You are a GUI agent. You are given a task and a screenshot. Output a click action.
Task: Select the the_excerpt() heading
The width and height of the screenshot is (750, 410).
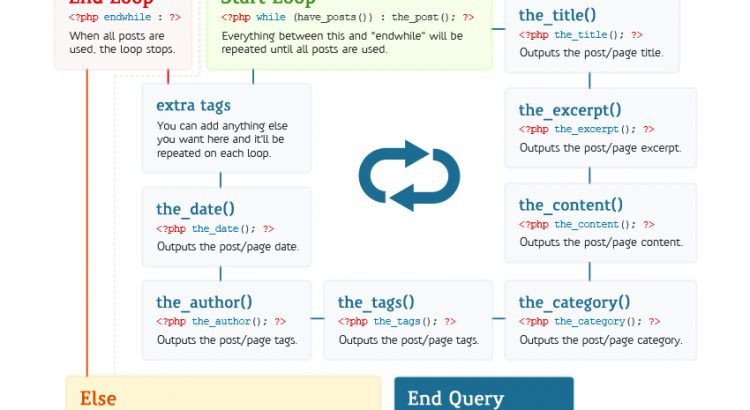point(569,110)
